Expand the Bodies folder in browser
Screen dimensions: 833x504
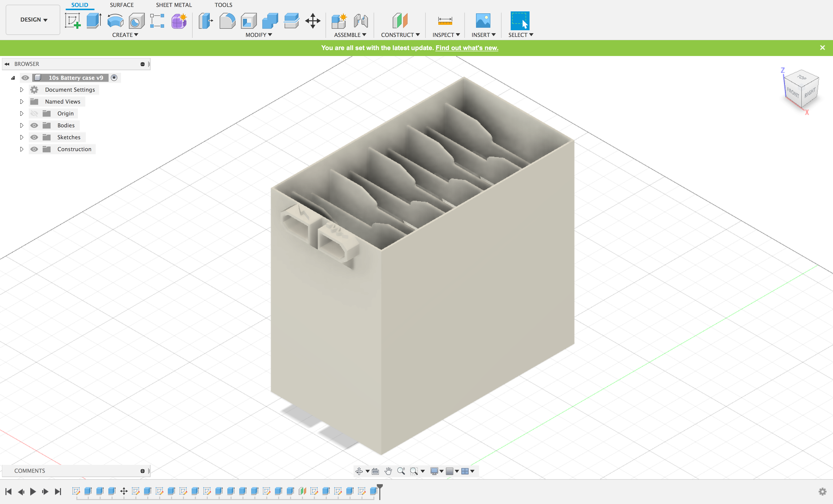pos(21,125)
